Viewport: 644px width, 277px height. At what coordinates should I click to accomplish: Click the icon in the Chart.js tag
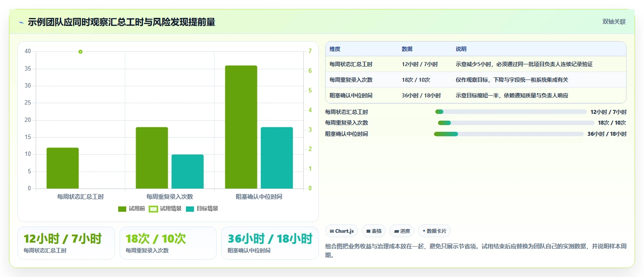coord(332,231)
